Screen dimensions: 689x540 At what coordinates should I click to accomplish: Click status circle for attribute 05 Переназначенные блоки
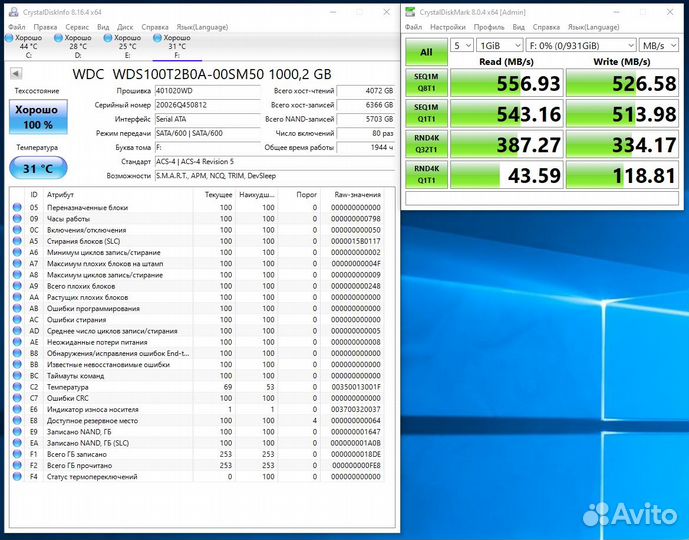pos(17,207)
